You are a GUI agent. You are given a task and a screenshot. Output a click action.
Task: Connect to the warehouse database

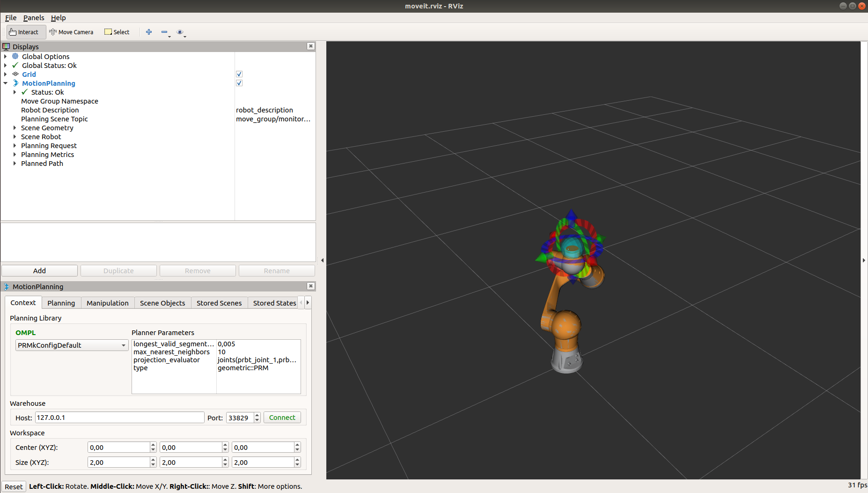pos(282,417)
